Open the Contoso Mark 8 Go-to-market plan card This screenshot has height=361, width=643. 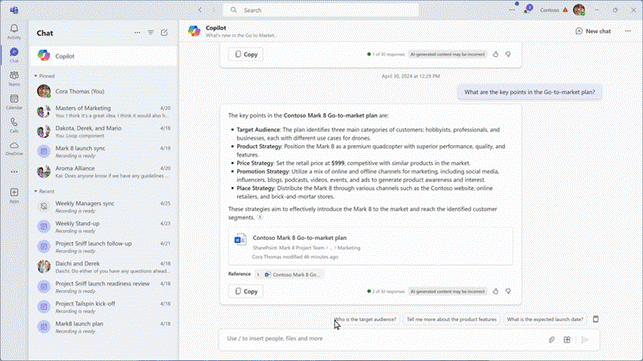(370, 247)
